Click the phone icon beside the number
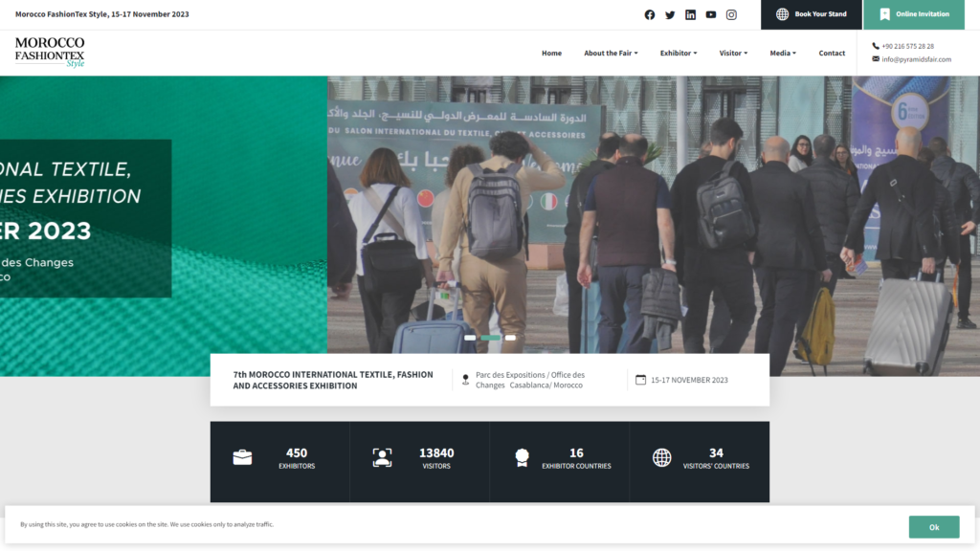The image size is (980, 551). pyautogui.click(x=876, y=46)
